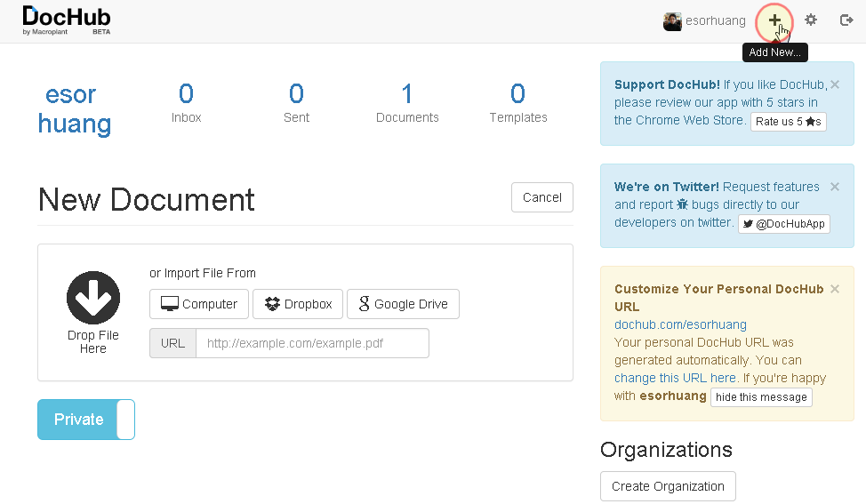The image size is (866, 504).
Task: Open the Templates count tab
Action: [x=518, y=103]
